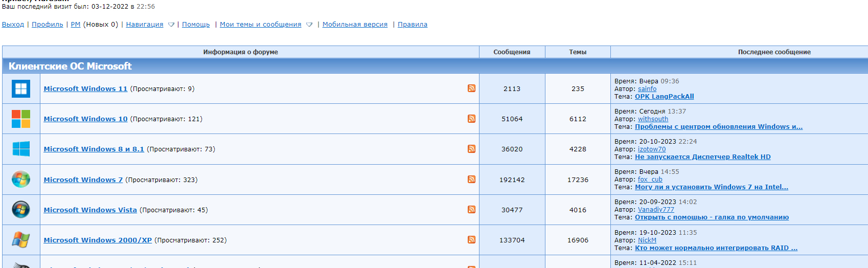Viewport: 868px width, 268px height.
Task: Open the Microsoft Windows 11 forum
Action: click(85, 88)
